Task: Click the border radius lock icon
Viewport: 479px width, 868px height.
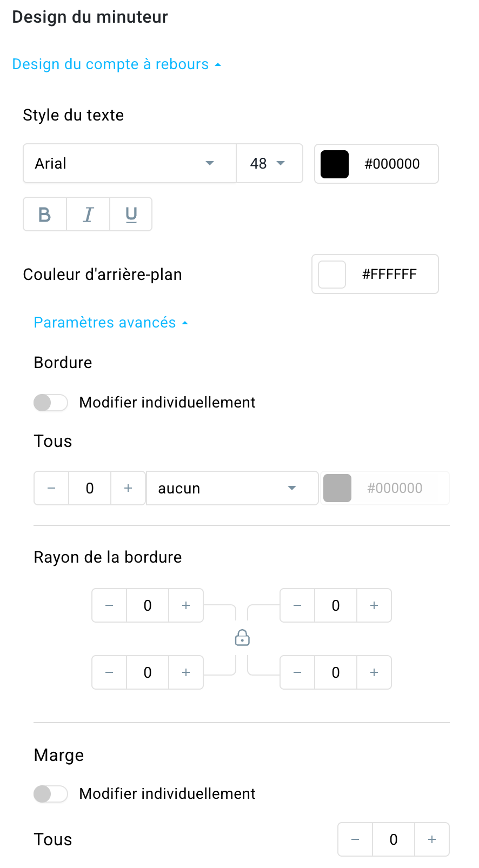Action: 242,638
